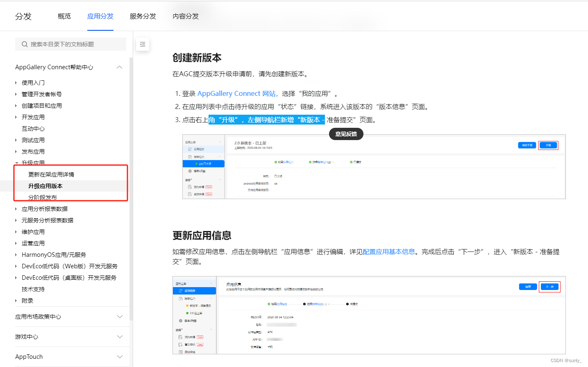Open 维护应用 in sidebar

(33, 232)
